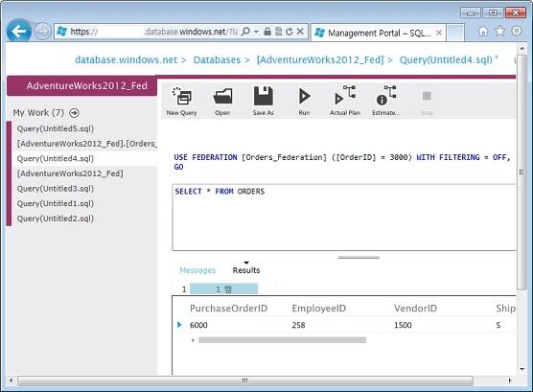Screen dimensions: 533x392
Task: Select the Management Portal browser tab
Action: (x=379, y=33)
